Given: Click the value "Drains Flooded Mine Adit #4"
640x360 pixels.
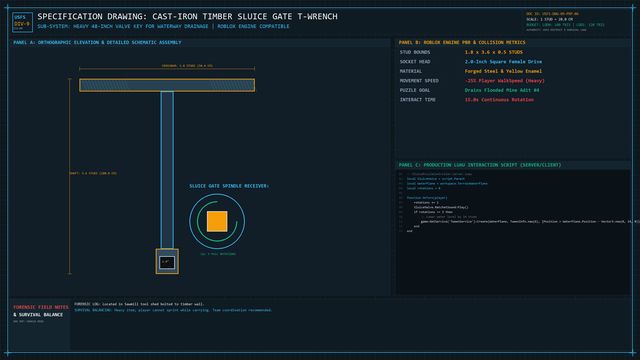Looking at the screenshot, I should (x=502, y=90).
